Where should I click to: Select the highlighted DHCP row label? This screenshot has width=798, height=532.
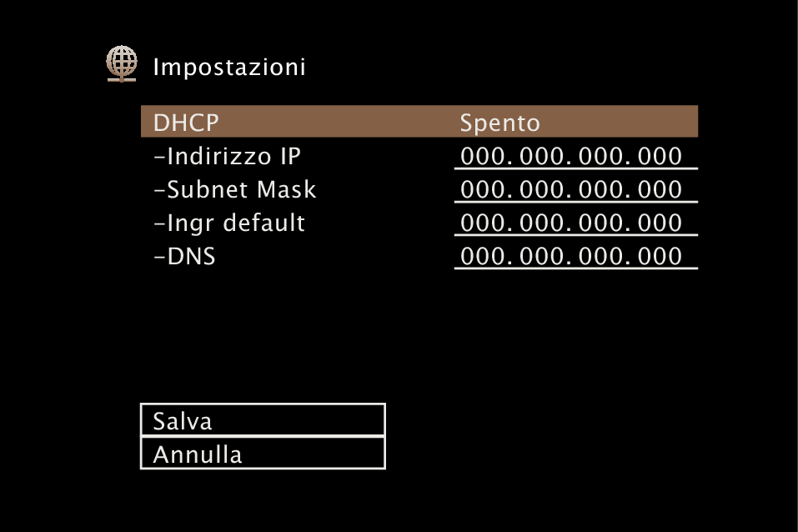click(x=186, y=123)
